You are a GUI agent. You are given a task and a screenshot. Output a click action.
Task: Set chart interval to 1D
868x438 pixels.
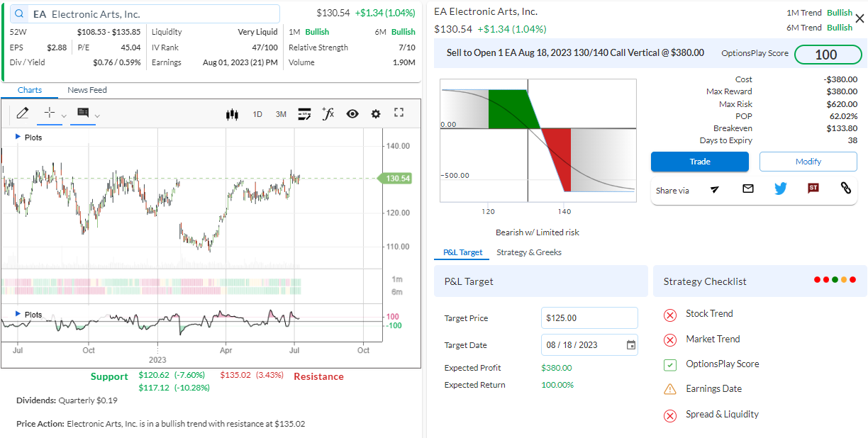point(257,114)
